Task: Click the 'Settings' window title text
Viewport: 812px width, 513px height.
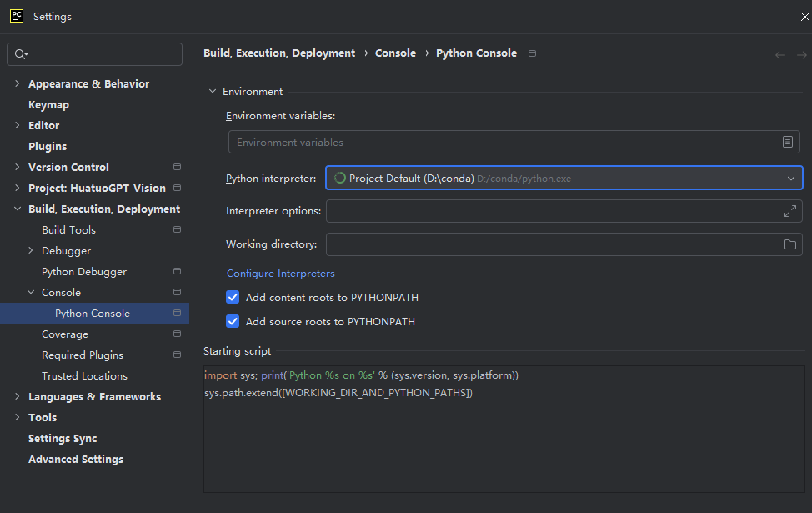Action: [x=53, y=17]
